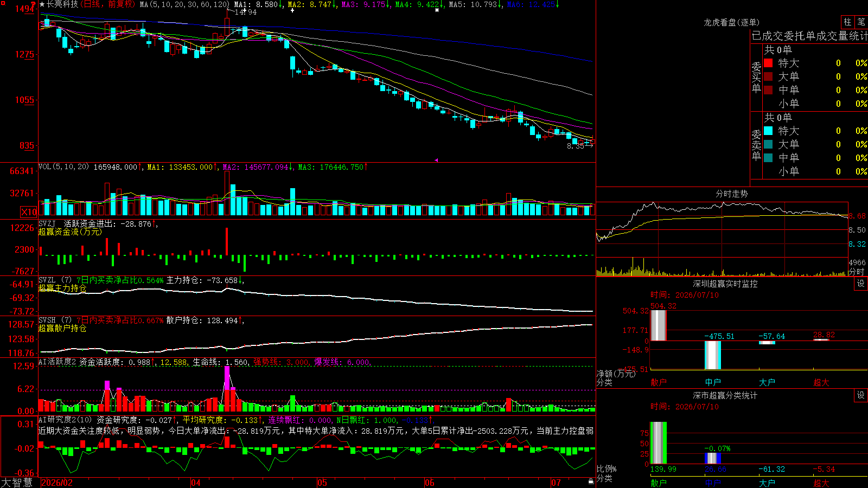Click the 中户 bar showing -0.07%
868x488 pixels.
[x=713, y=458]
